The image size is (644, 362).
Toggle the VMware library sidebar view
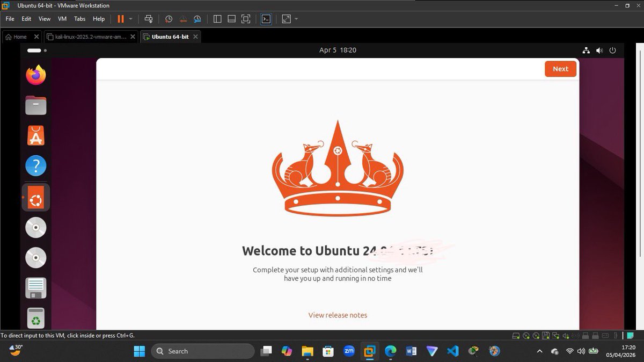point(217,19)
